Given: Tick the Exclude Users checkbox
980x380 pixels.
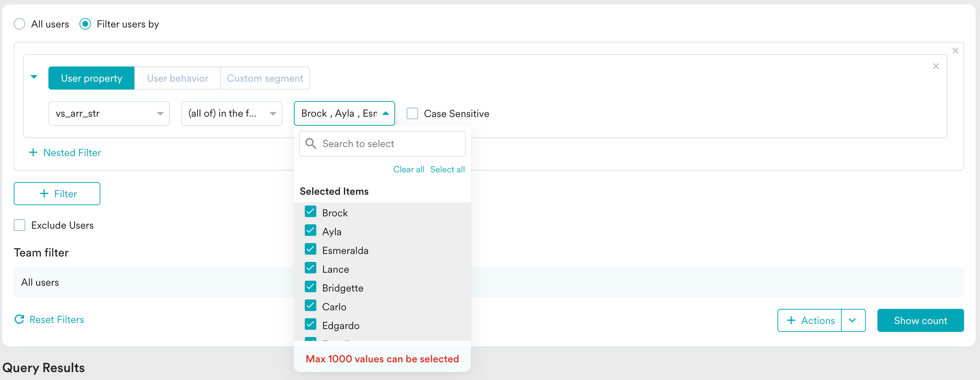Looking at the screenshot, I should coord(19,225).
